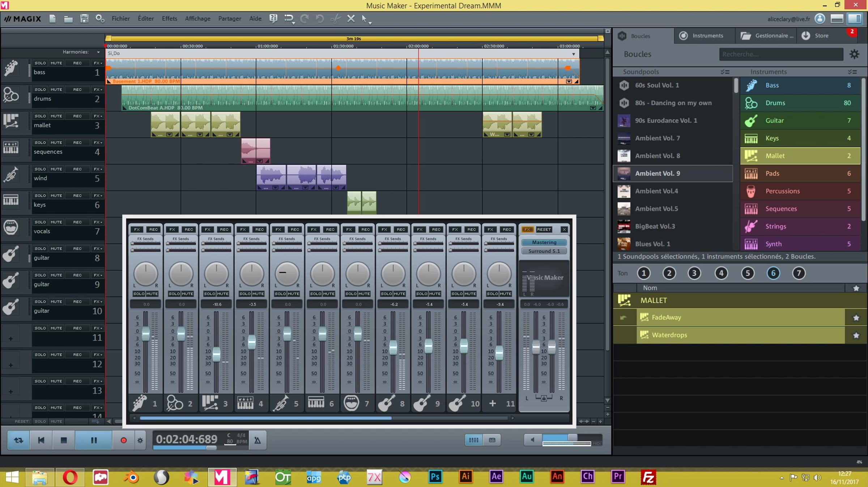Click the volume fader of mixer channel 3
Viewport: 868px width, 487px height.
click(x=216, y=354)
